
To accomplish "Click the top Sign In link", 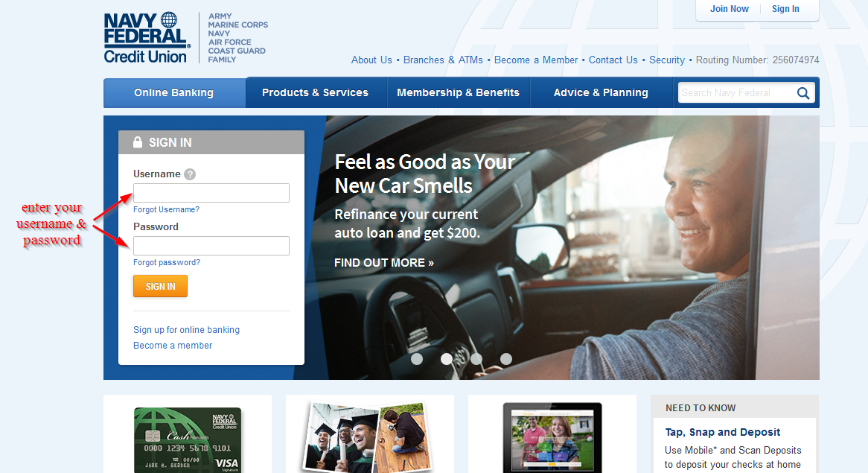I will tap(785, 9).
